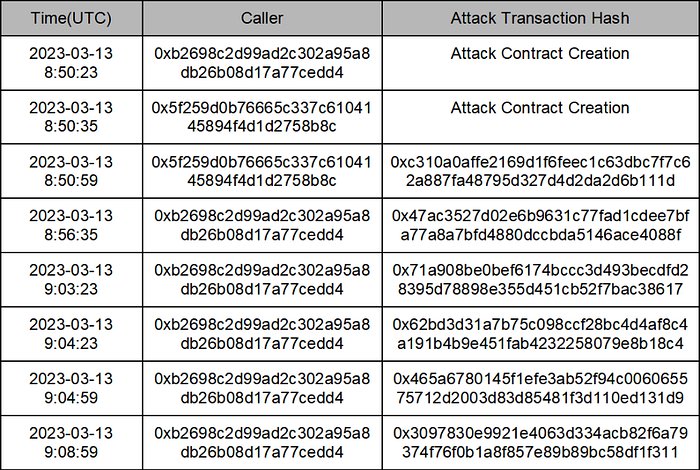Select caller 0x5f259d0b in the 8:50:35 row
Viewport: 700px width, 470px height.
(262, 117)
